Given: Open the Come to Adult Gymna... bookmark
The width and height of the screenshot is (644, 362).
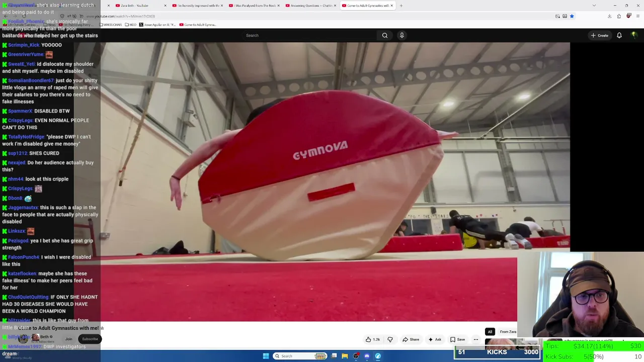Looking at the screenshot, I should coord(197,25).
